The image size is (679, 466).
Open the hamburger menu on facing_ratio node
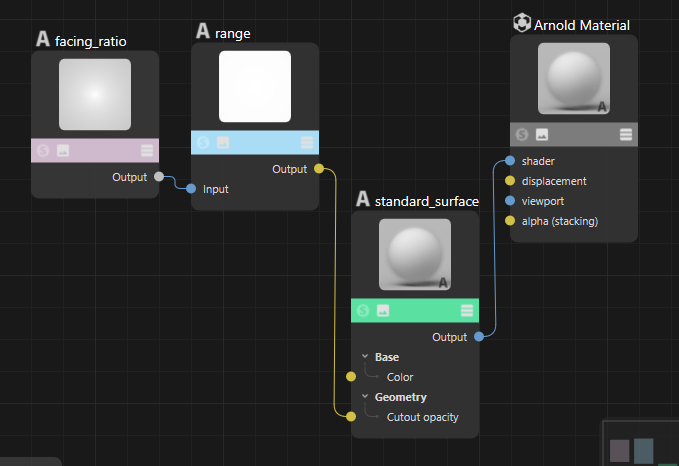(147, 151)
